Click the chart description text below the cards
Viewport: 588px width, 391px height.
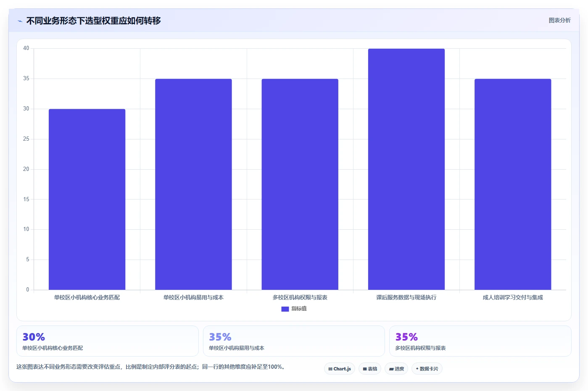tap(152, 367)
